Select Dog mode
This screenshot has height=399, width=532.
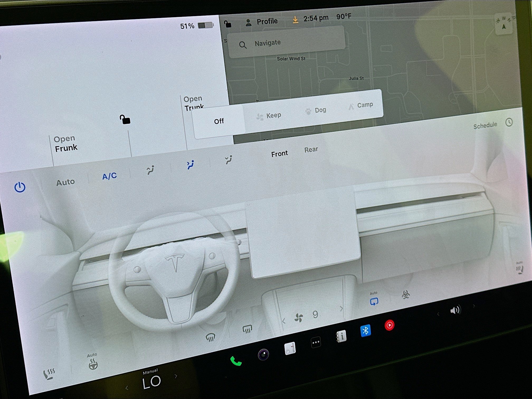(316, 110)
